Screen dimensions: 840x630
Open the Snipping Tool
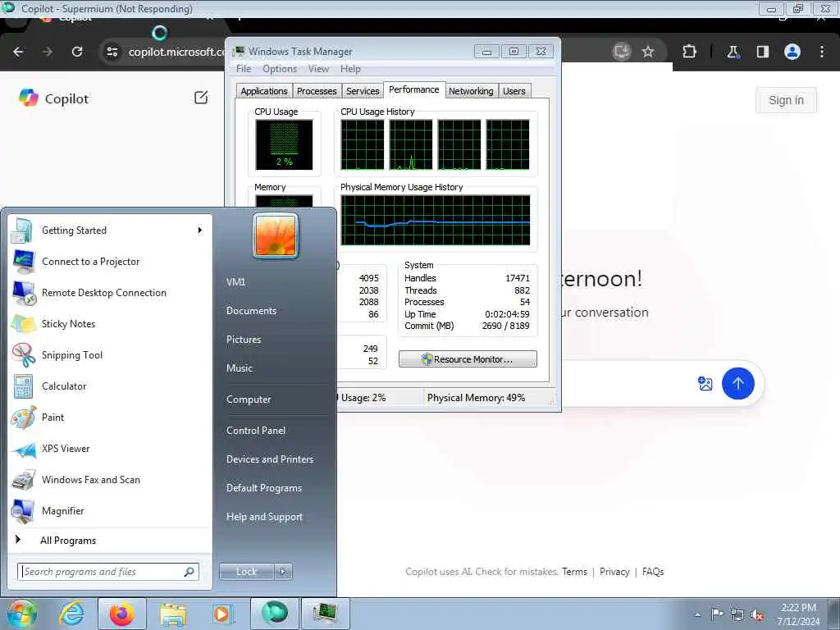(x=110, y=354)
